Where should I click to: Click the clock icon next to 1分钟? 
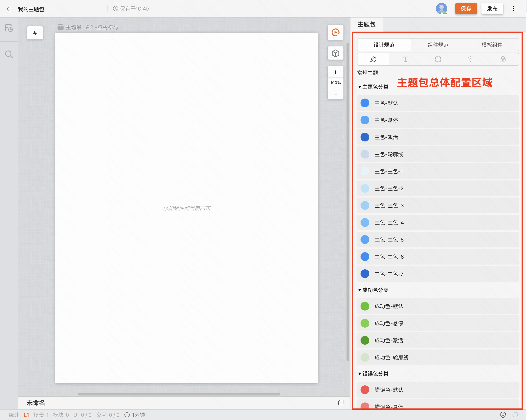[127, 415]
